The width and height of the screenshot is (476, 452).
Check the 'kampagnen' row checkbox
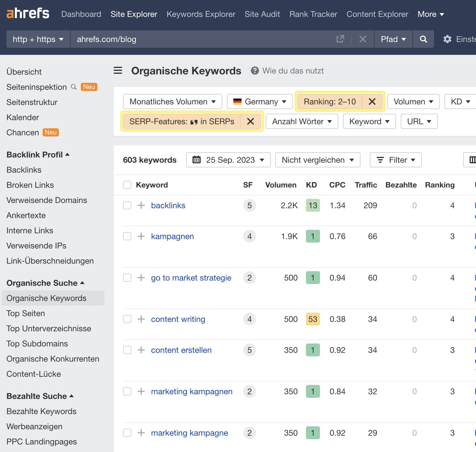click(127, 236)
